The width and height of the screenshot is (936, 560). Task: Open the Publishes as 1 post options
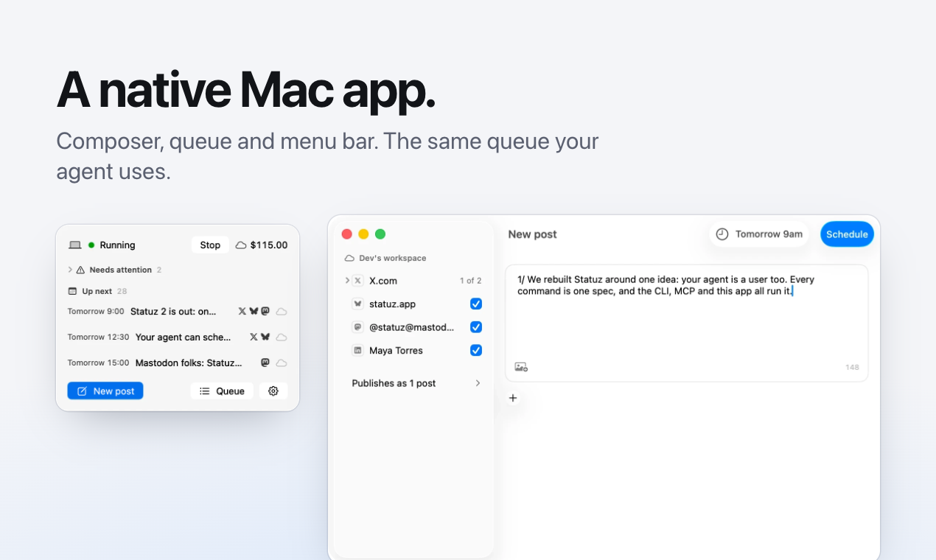pyautogui.click(x=416, y=383)
